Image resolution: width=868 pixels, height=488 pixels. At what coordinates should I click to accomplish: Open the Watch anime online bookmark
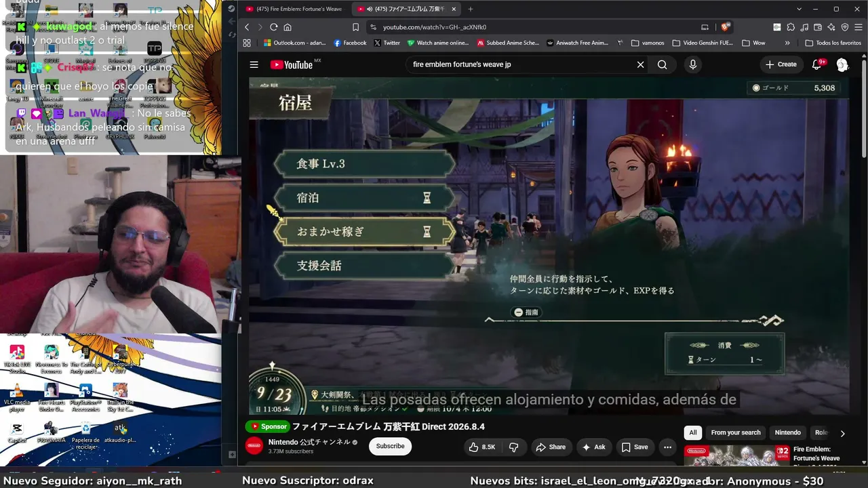tap(438, 43)
